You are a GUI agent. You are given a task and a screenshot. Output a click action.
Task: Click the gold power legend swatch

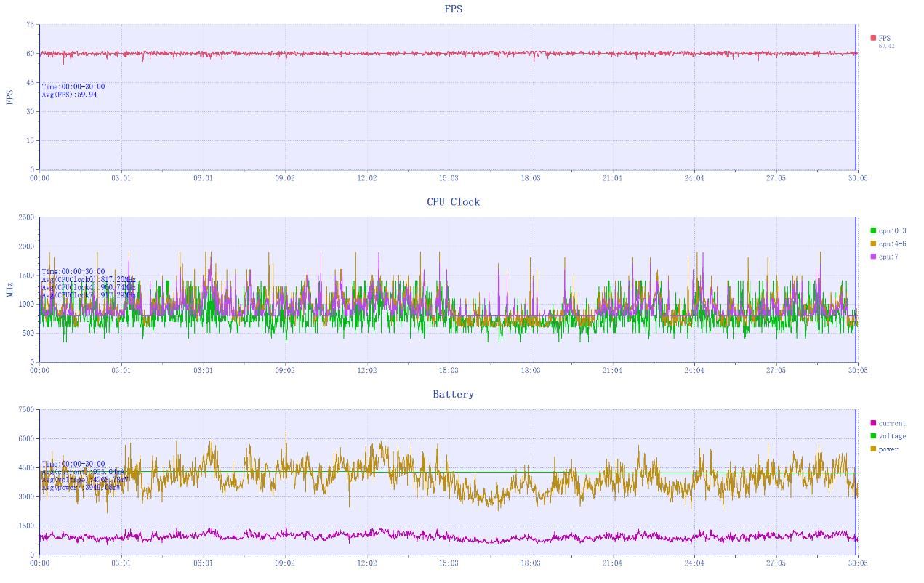coord(873,449)
